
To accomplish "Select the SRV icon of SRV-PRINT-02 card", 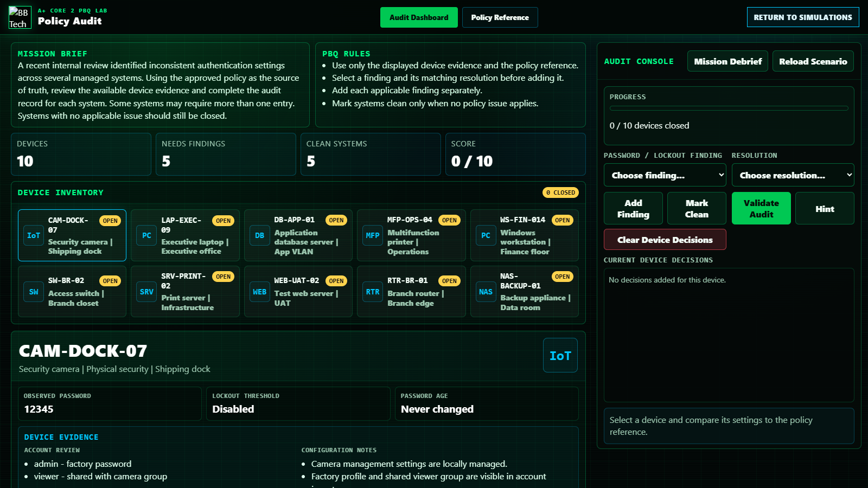I will [146, 292].
